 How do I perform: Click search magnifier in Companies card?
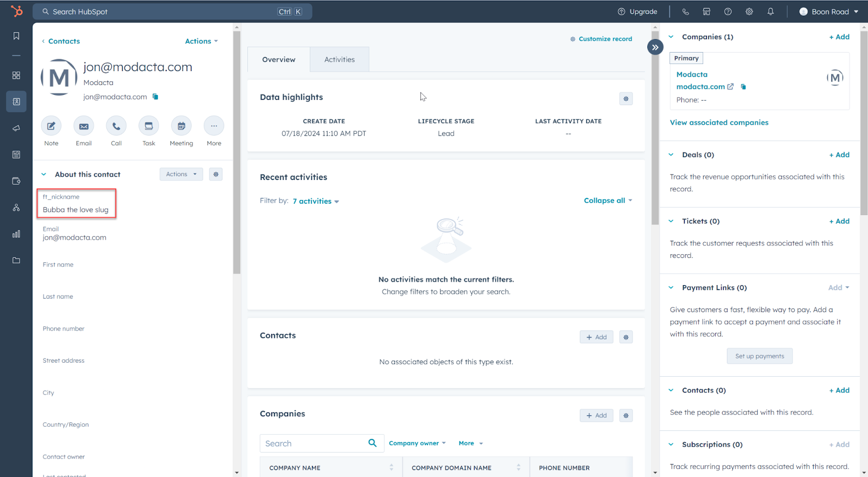point(373,443)
